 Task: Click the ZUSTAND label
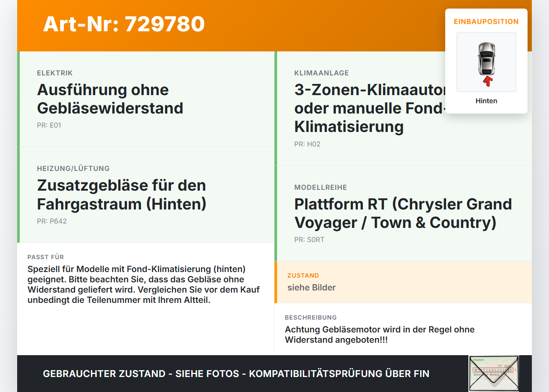click(303, 275)
